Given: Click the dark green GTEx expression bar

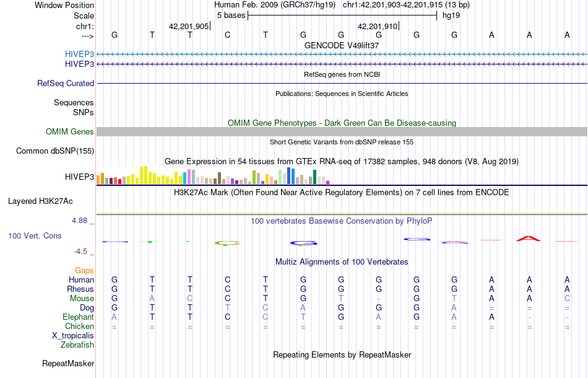Looking at the screenshot, I should [x=314, y=177].
